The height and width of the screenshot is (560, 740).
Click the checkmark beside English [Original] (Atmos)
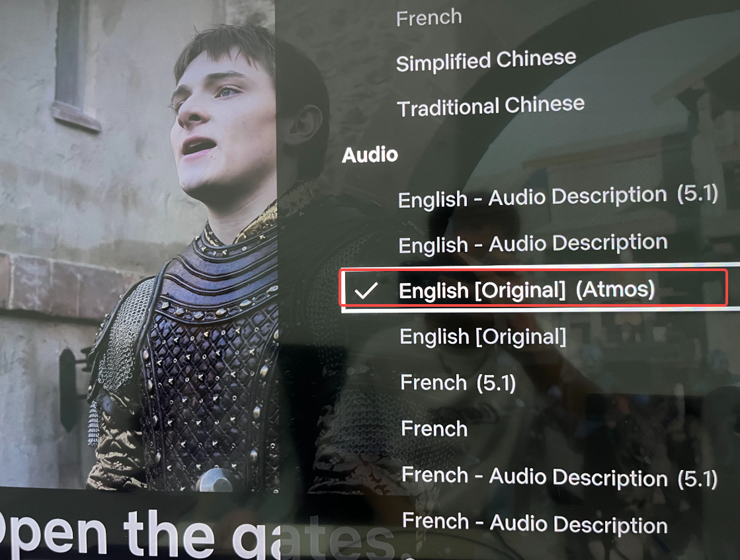(x=366, y=291)
